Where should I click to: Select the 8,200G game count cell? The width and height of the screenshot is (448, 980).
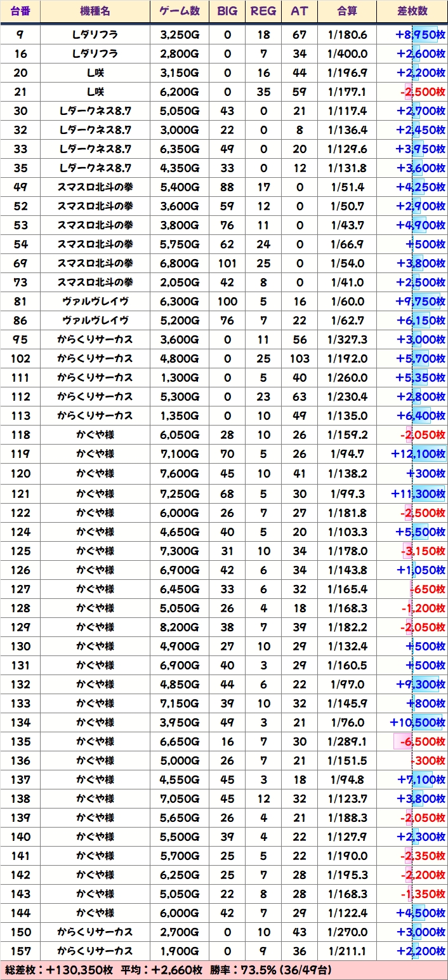click(180, 627)
